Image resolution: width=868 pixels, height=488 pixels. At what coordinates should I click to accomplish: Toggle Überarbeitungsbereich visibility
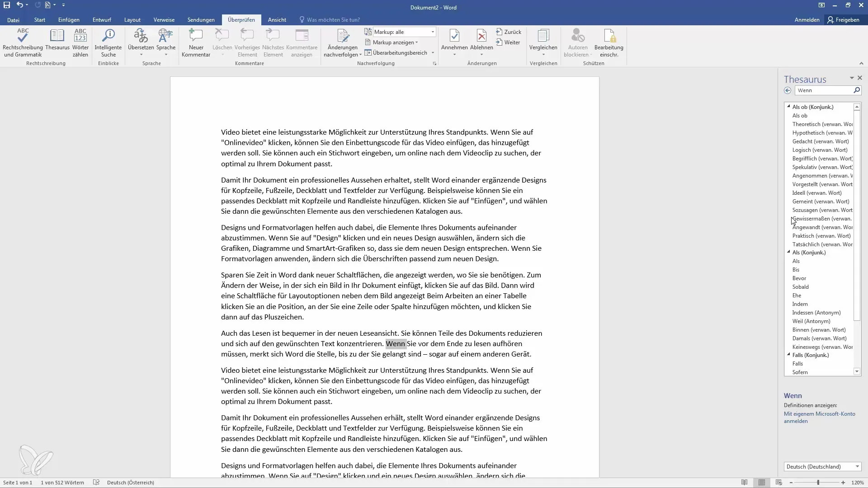click(396, 53)
